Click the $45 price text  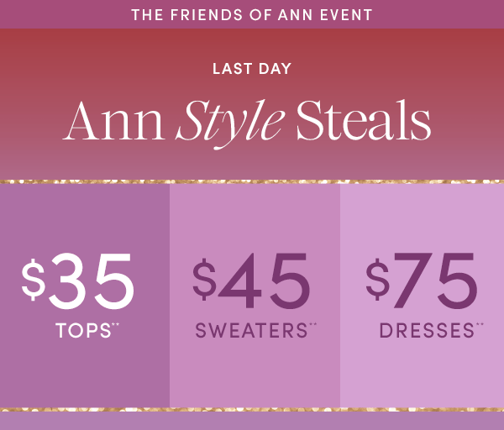pyautogui.click(x=251, y=281)
